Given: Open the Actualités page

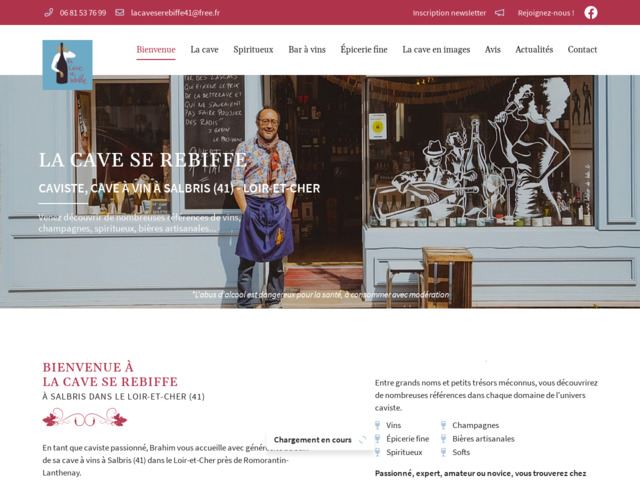Looking at the screenshot, I should 534,49.
